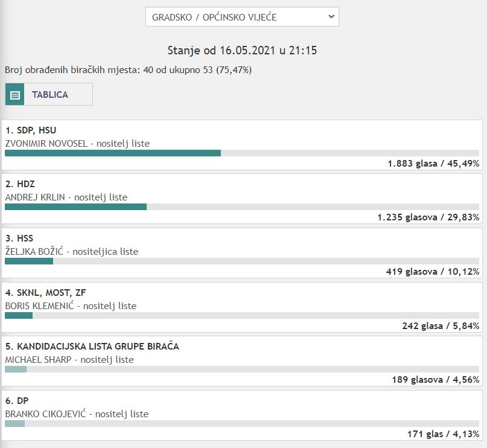Click ANDREJ KRLIN candidate name
Image resolution: width=487 pixels, height=448 pixels.
[x=36, y=197]
